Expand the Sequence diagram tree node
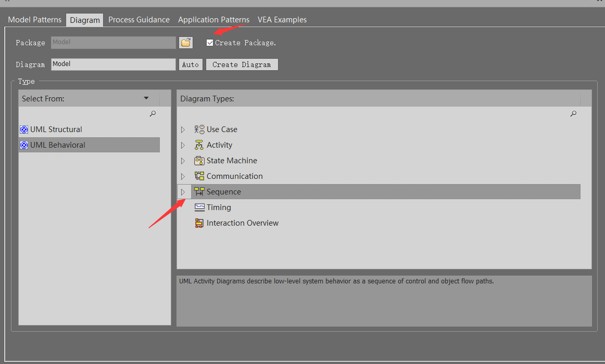The width and height of the screenshot is (605, 364). tap(184, 191)
